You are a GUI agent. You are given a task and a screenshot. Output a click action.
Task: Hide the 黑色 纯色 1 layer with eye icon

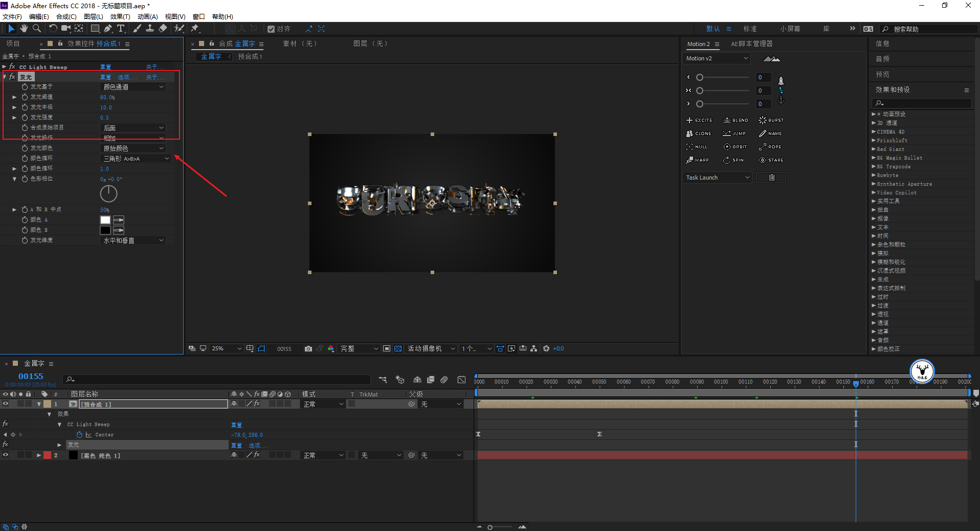(x=6, y=455)
